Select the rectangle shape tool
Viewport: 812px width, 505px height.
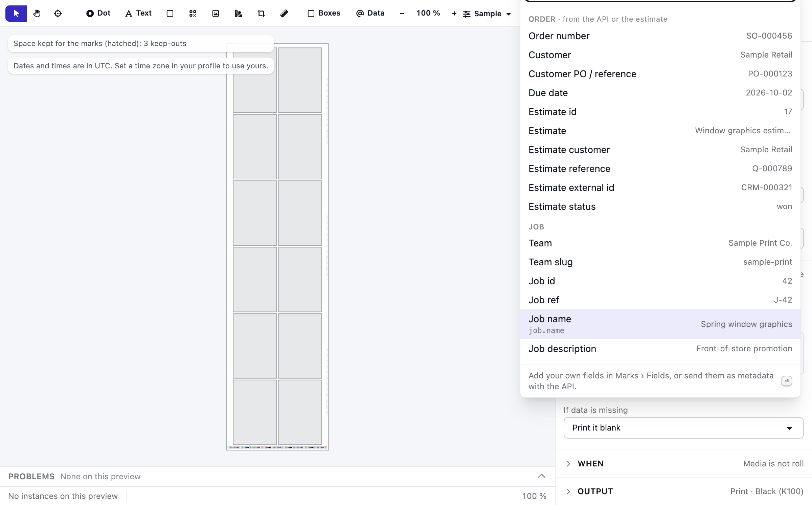170,13
